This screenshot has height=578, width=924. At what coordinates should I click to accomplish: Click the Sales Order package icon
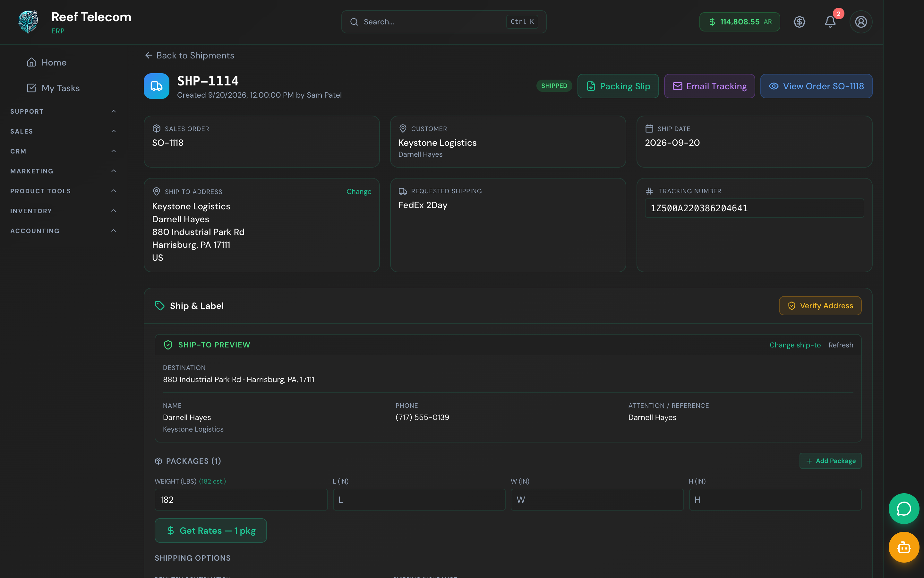(157, 128)
